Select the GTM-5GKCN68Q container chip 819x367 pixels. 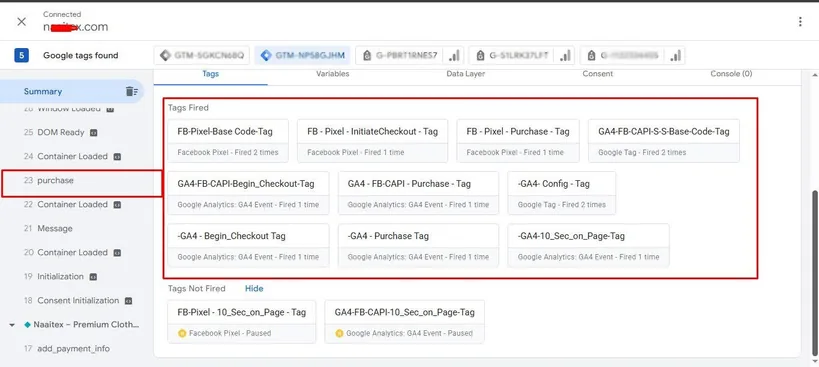tap(202, 55)
